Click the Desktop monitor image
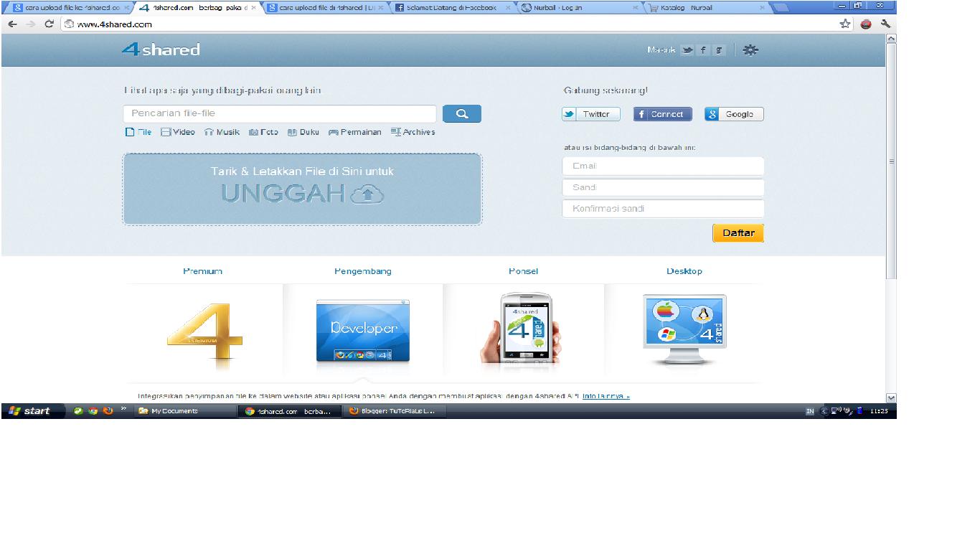980x551 pixels. [684, 330]
